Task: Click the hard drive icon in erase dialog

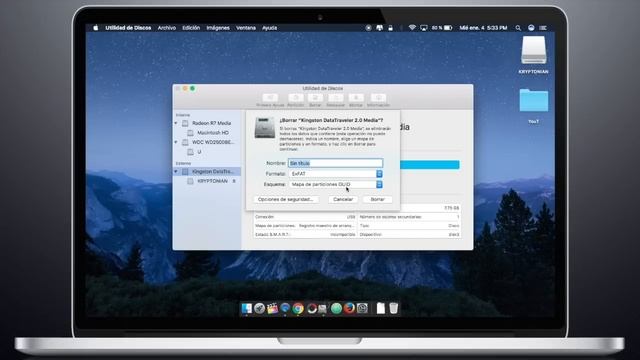Action: (x=264, y=128)
